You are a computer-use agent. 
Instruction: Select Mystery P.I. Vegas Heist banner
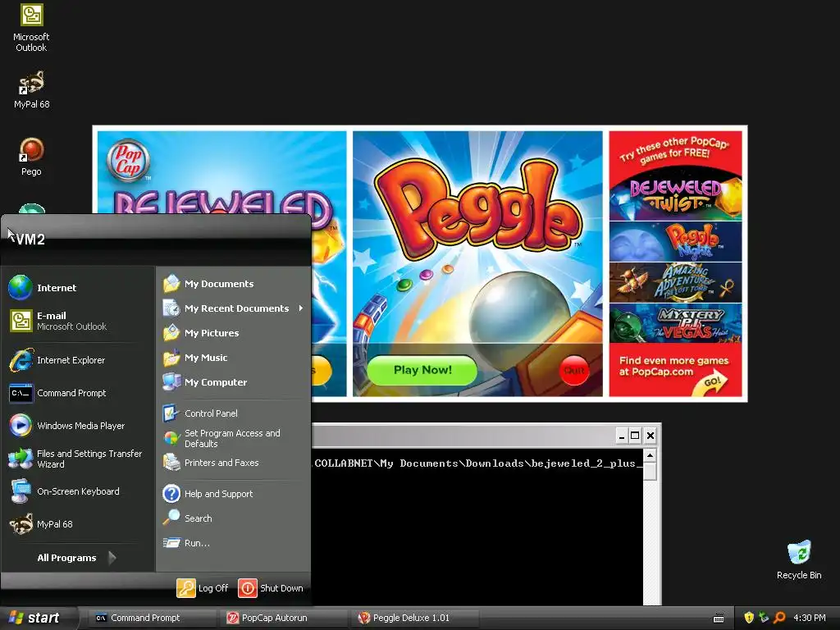point(675,323)
